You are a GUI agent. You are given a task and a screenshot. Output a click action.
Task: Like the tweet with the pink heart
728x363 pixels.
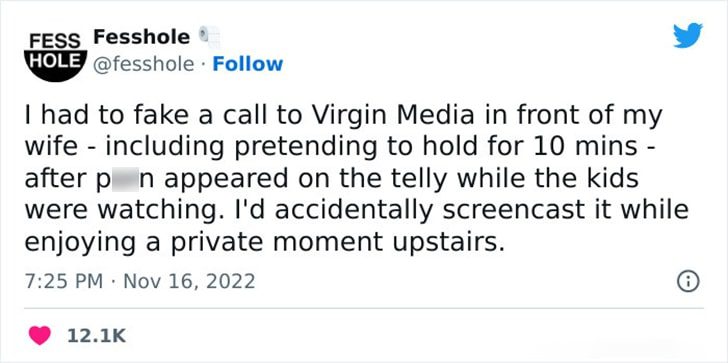(40, 336)
